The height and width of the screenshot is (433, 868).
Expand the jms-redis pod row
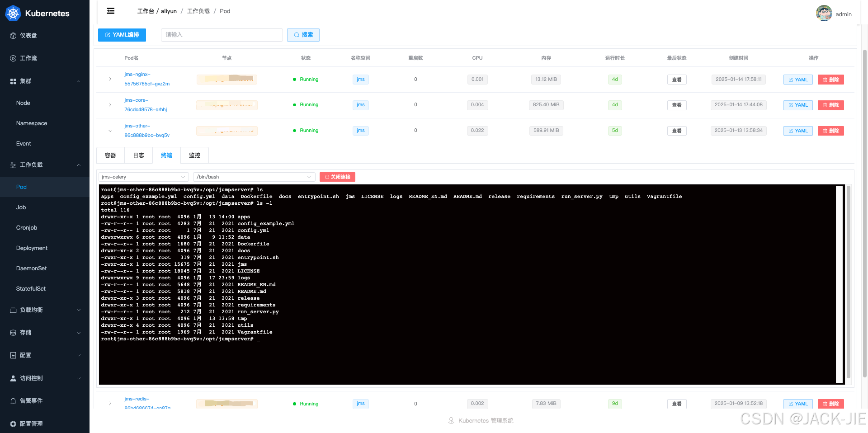[x=110, y=403]
